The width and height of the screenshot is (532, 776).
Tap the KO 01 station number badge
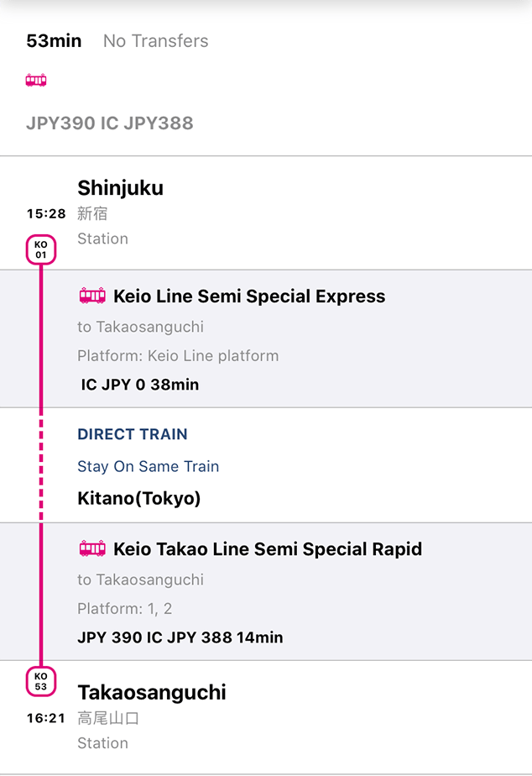tap(40, 249)
